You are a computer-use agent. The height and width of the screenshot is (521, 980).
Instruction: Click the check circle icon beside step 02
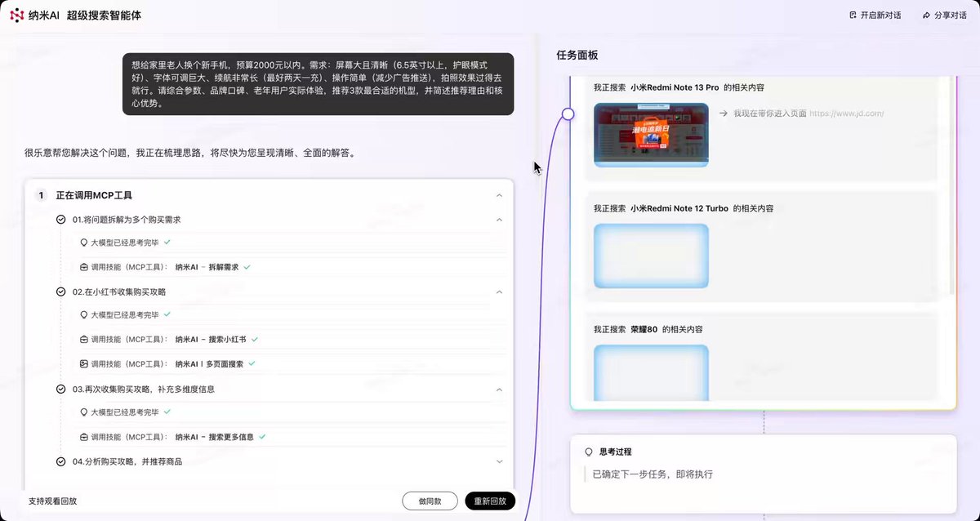click(60, 292)
